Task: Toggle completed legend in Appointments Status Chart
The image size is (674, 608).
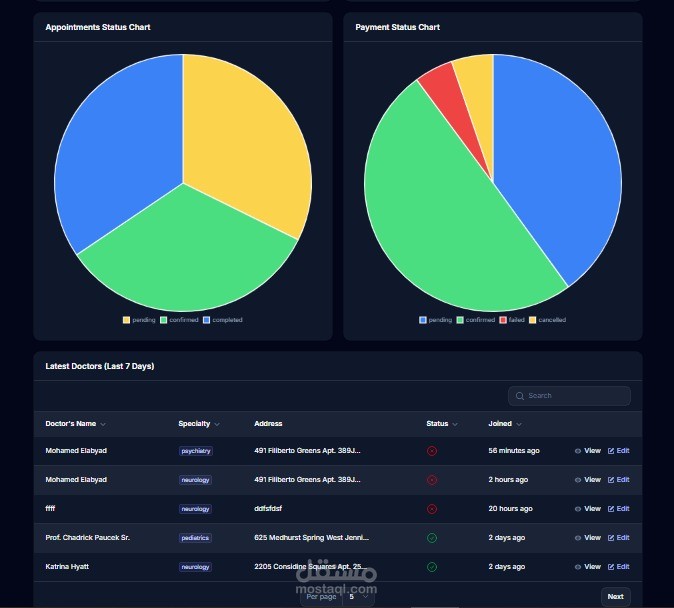Action: point(223,320)
